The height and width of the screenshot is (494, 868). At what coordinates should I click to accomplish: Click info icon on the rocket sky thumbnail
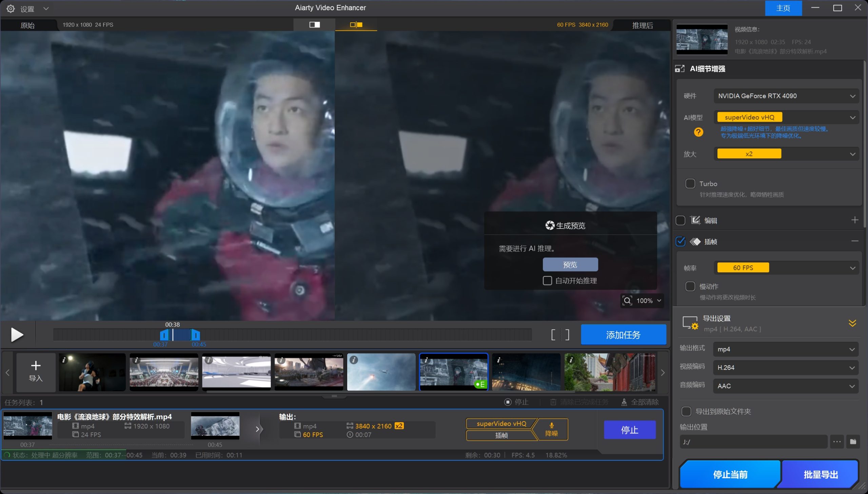pyautogui.click(x=353, y=360)
